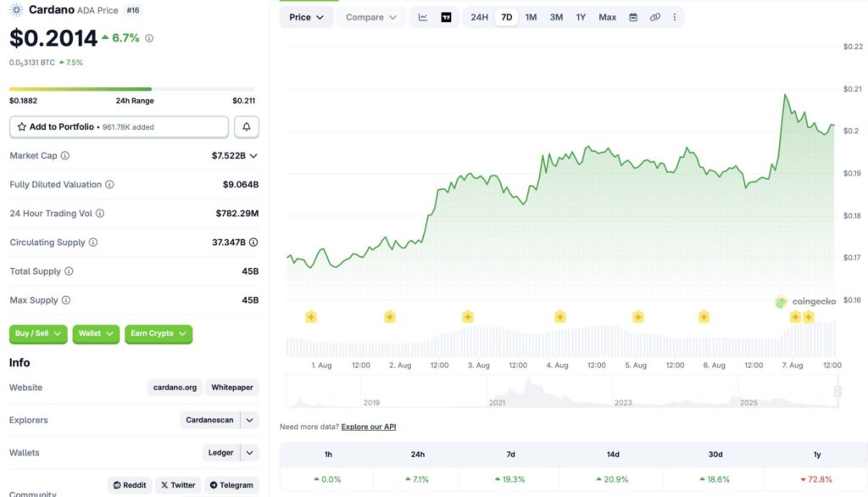This screenshot has height=497, width=868.
Task: Click the Cardanoscan explorer button
Action: (x=210, y=420)
